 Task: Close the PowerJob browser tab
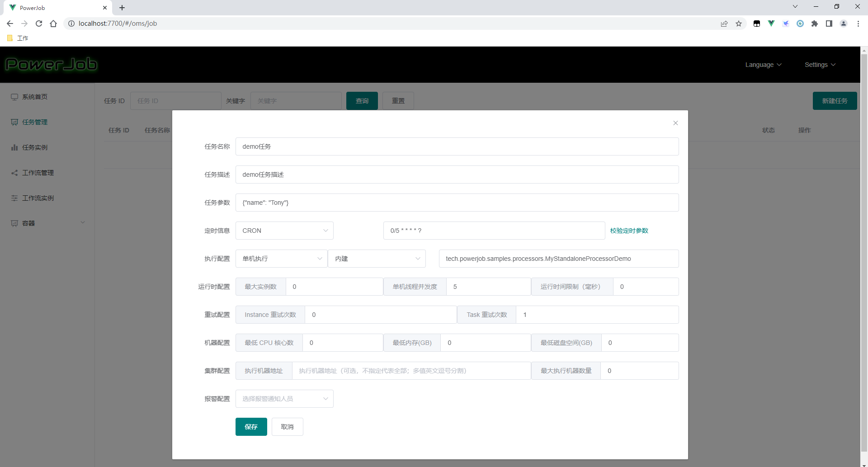105,8
